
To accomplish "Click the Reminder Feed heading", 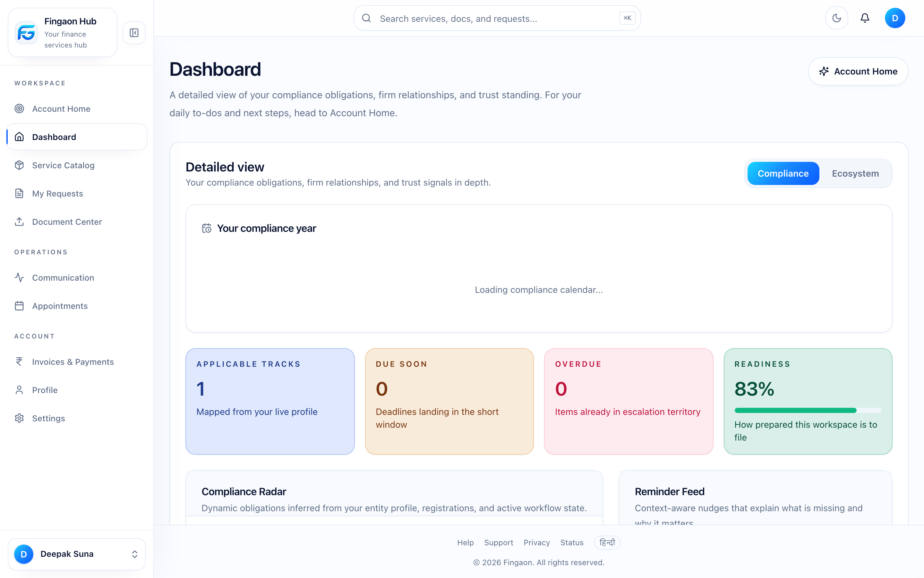I will pyautogui.click(x=669, y=492).
